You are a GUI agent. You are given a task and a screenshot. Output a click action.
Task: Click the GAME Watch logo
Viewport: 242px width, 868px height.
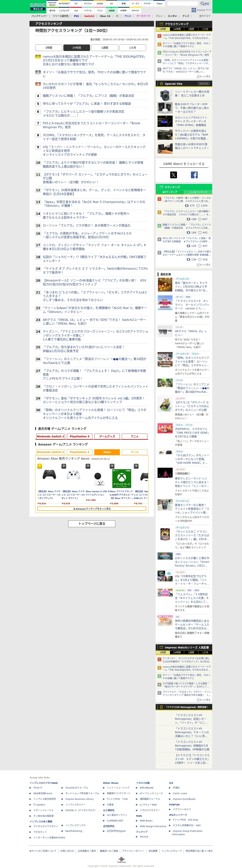tap(38, 7)
